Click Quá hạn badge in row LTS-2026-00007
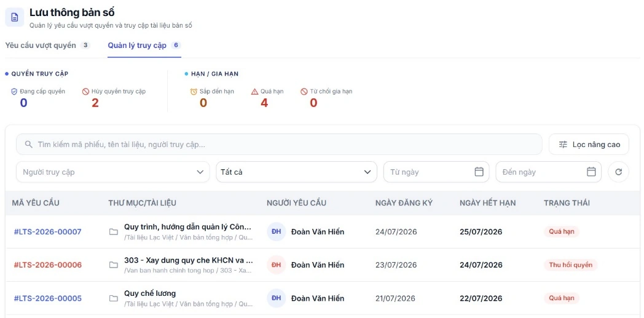Screen dimensions: 644x318 (562, 232)
